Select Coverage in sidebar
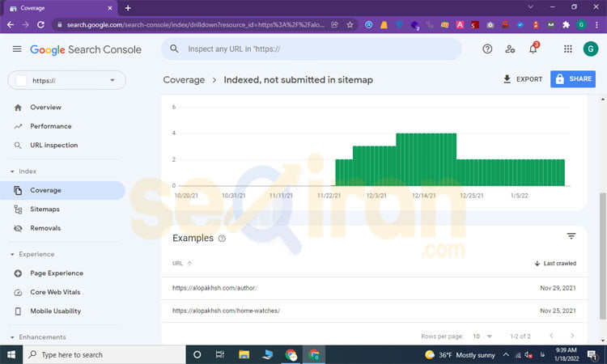 coord(62,190)
